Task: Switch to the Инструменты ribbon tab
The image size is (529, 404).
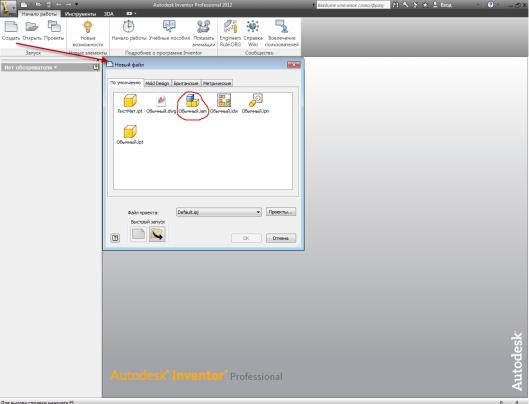Action: click(x=81, y=14)
